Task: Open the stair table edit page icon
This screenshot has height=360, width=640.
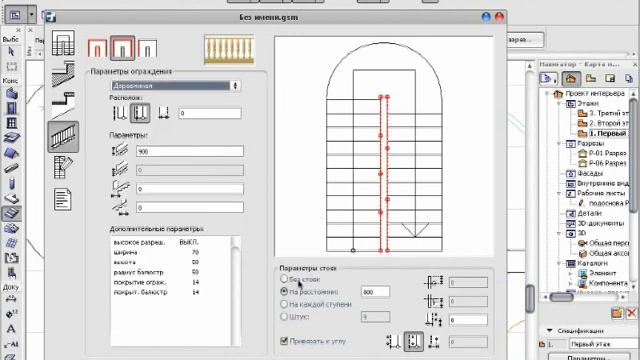Action: tap(63, 167)
